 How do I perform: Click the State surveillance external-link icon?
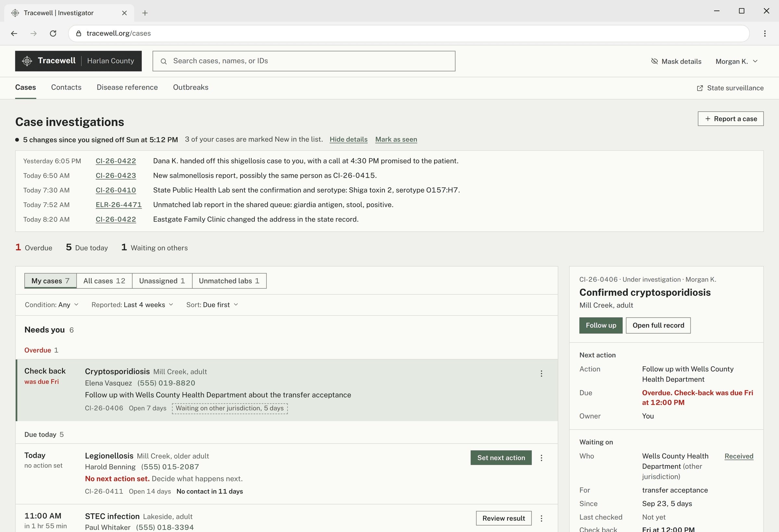pos(700,88)
